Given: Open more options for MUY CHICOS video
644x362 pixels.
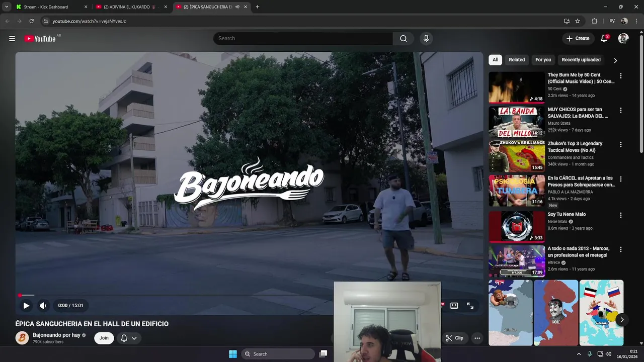Looking at the screenshot, I should point(620,110).
